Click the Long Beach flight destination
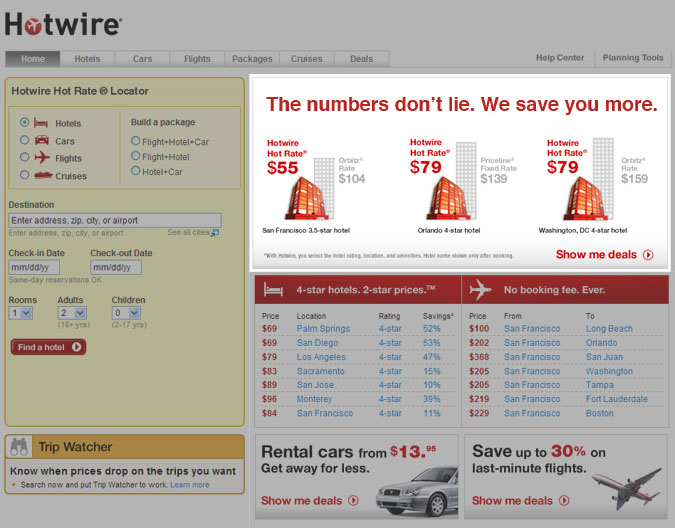The image size is (675, 528). pyautogui.click(x=609, y=329)
